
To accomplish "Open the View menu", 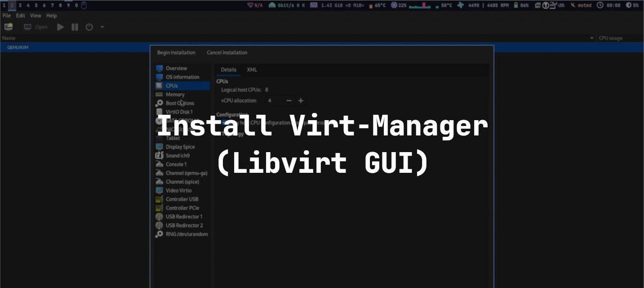I will coord(35,15).
